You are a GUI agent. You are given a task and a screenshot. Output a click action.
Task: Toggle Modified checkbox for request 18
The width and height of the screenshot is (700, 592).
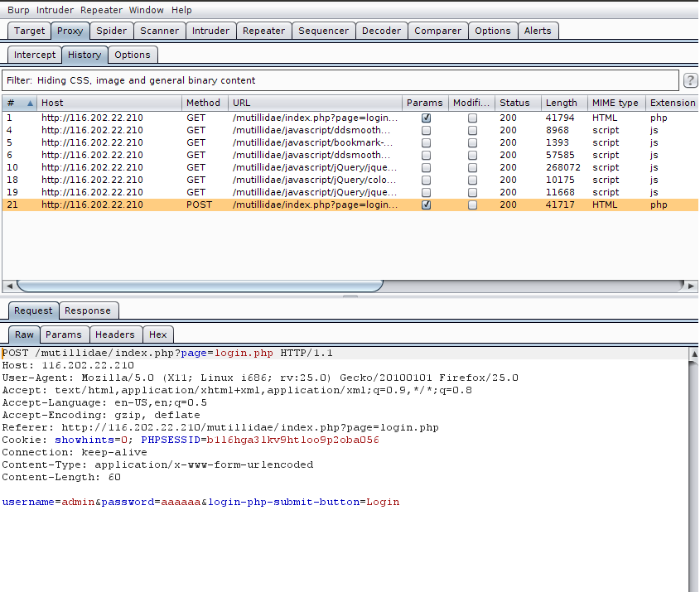(472, 180)
